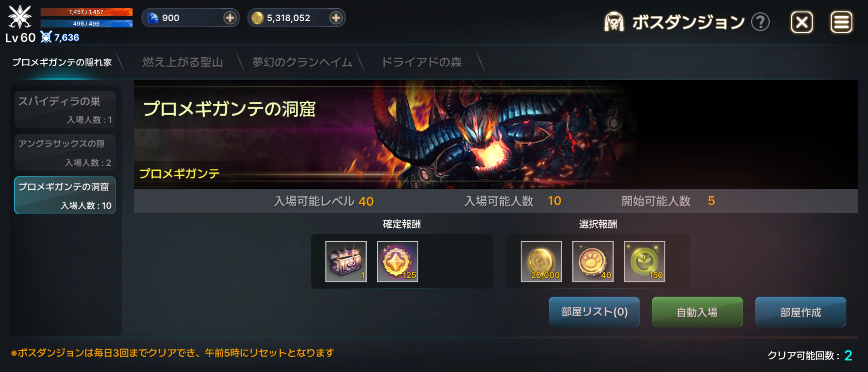
Task: Open the hamburger menu icon
Action: coord(841,22)
